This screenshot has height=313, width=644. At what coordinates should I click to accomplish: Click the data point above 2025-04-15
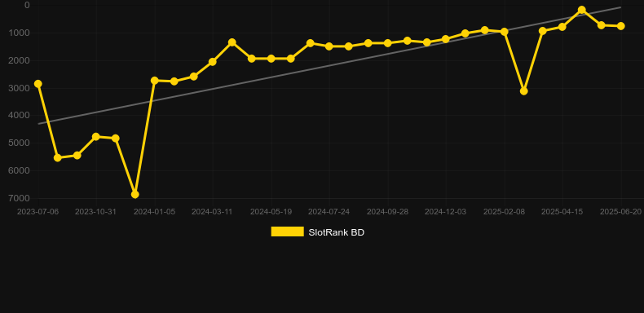pyautogui.click(x=562, y=27)
